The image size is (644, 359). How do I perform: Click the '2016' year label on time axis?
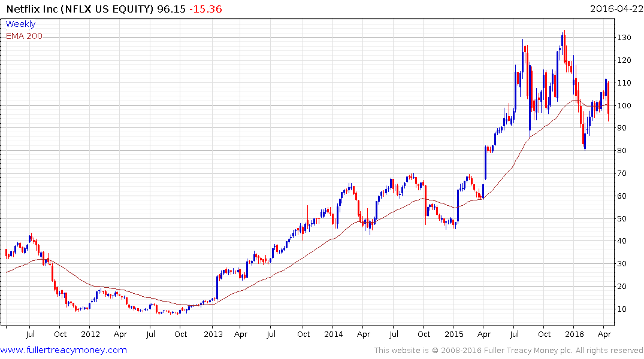(574, 334)
